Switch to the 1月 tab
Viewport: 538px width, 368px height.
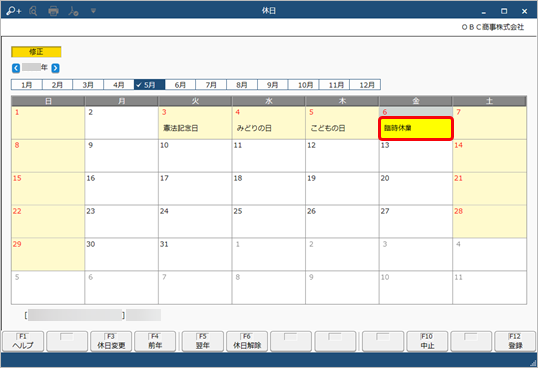[26, 85]
